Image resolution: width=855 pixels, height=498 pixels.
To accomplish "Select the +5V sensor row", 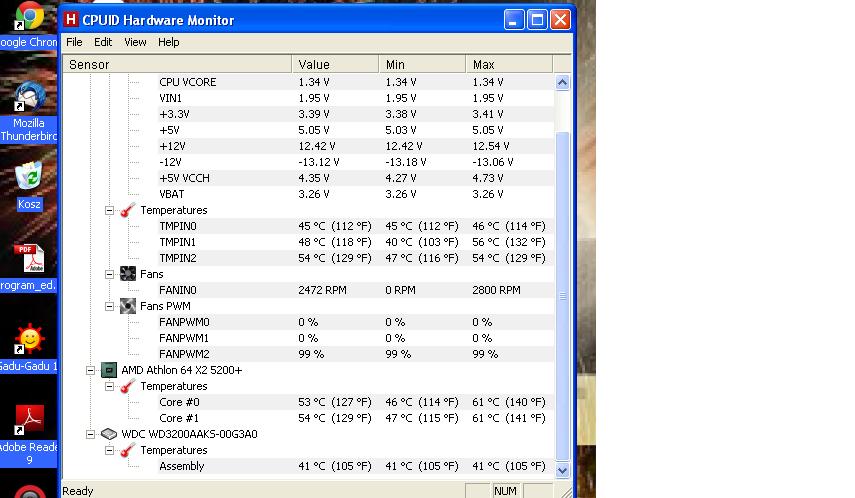I will tap(356, 130).
